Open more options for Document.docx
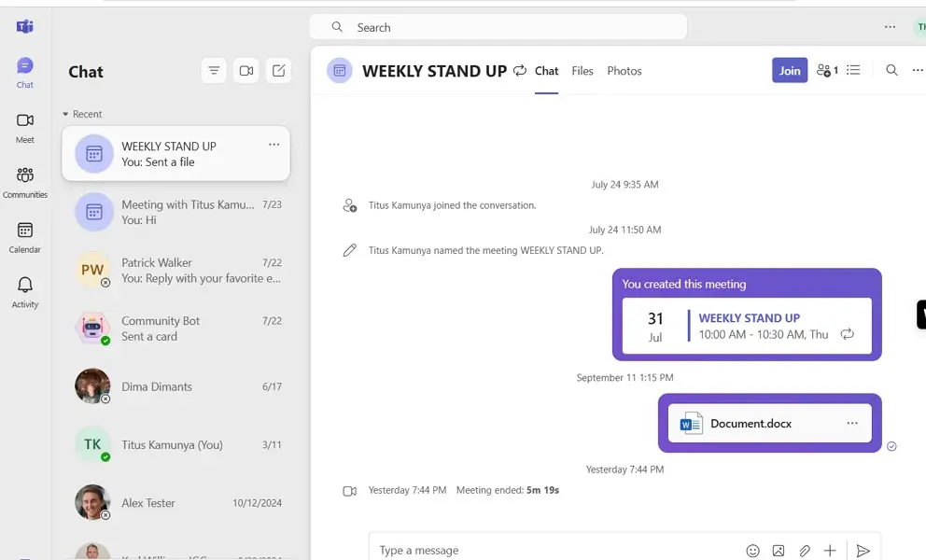The image size is (926, 560). [850, 423]
